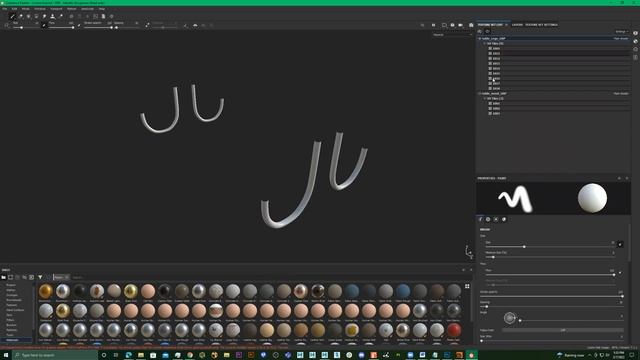Screen dimensions: 640x360
Task: Select the Material Picker tool
Action: pyautogui.click(x=60, y=16)
